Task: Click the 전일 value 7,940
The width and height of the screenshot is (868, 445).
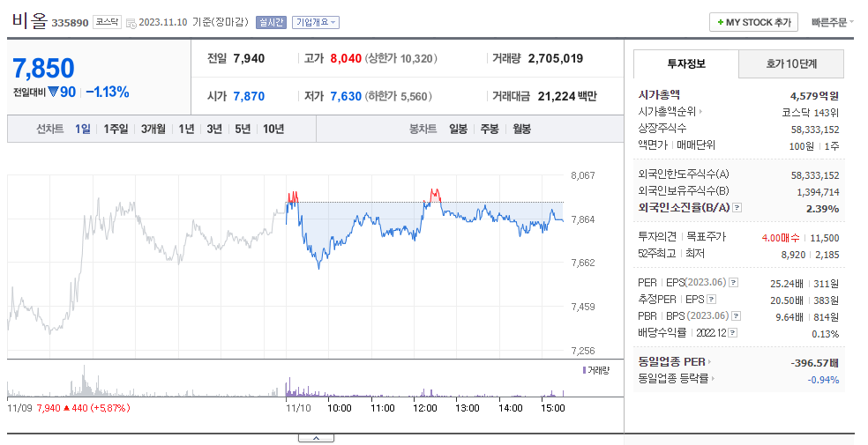Action: pos(249,58)
